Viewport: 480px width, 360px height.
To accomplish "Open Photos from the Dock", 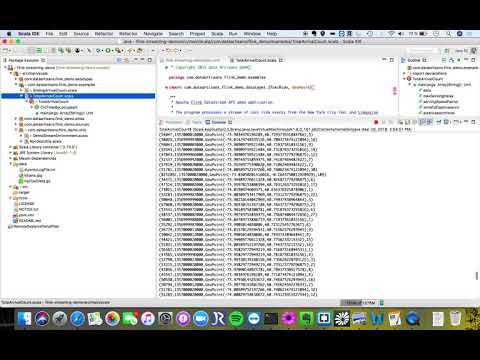I will click(112, 319).
